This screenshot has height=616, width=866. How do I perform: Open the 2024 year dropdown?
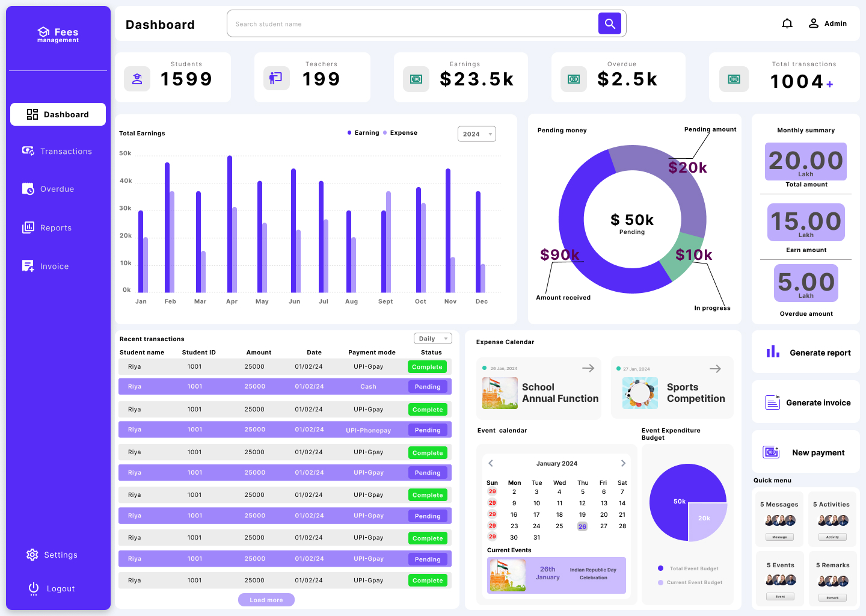[x=477, y=134]
